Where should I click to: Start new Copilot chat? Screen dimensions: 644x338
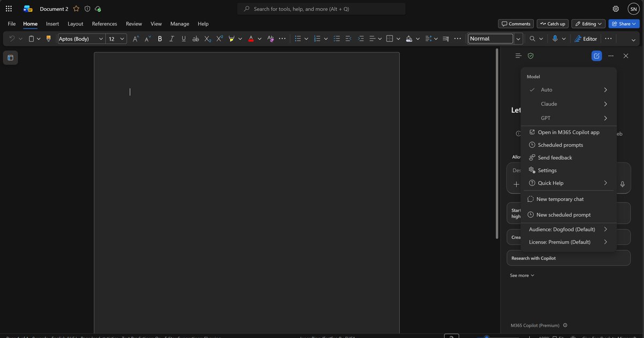[x=597, y=56]
